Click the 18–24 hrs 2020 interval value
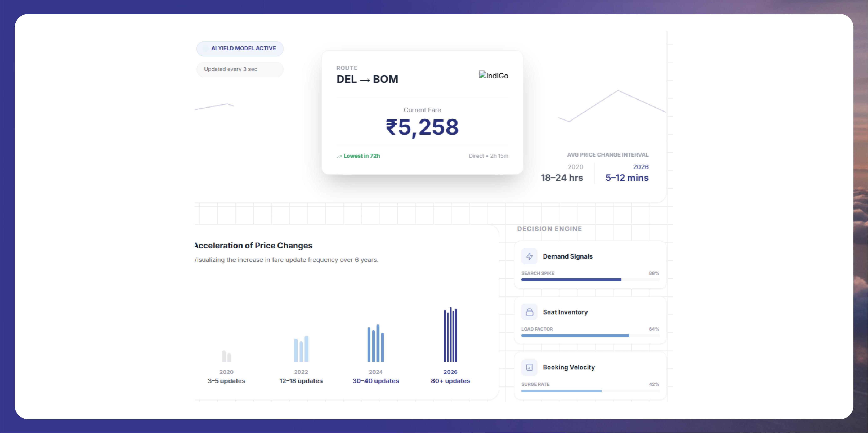 (x=562, y=178)
